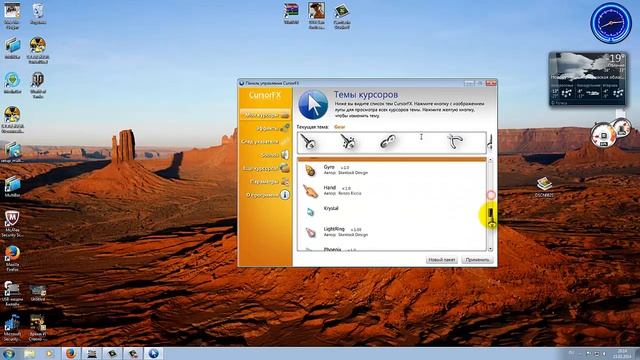Switch to the Эффекты sidebar section
This screenshot has width=640, height=360.
click(272, 128)
